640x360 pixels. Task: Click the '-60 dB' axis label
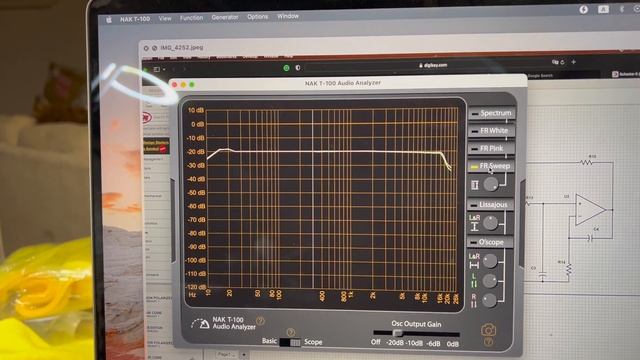click(x=196, y=206)
